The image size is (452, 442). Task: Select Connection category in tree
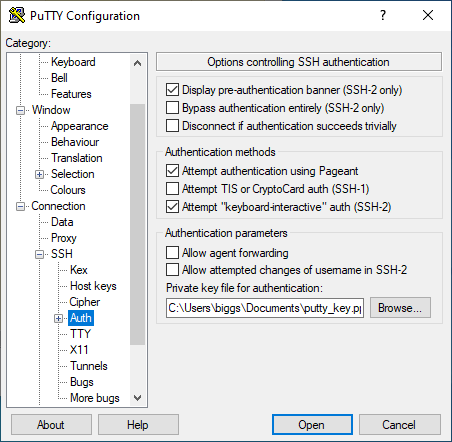tap(58, 206)
